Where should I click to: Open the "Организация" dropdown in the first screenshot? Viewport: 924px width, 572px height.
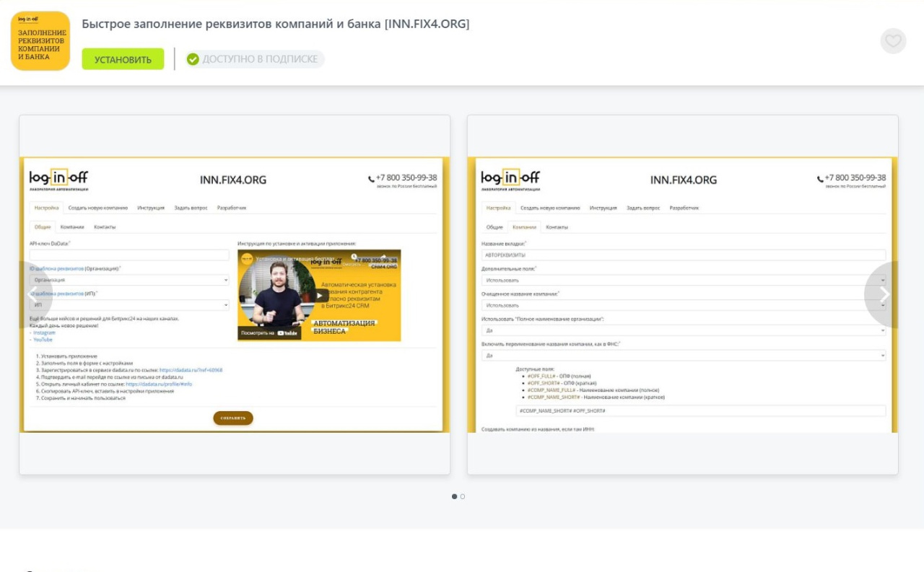click(129, 280)
